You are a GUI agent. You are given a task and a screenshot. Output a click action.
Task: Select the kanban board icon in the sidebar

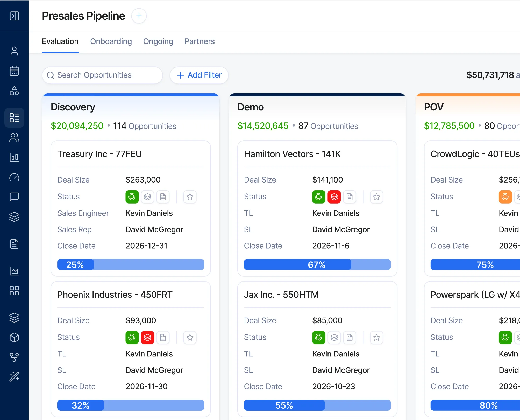click(x=14, y=118)
